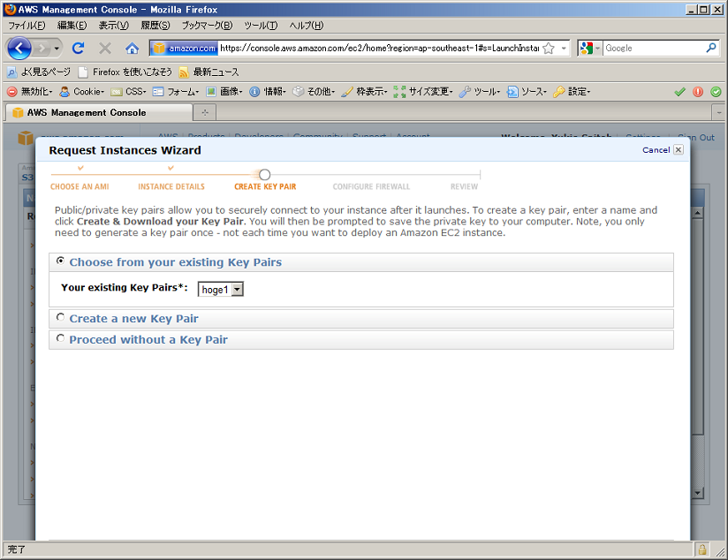Select Proceed without a Key Pair option
Image resolution: width=728 pixels, height=560 pixels.
coord(60,339)
